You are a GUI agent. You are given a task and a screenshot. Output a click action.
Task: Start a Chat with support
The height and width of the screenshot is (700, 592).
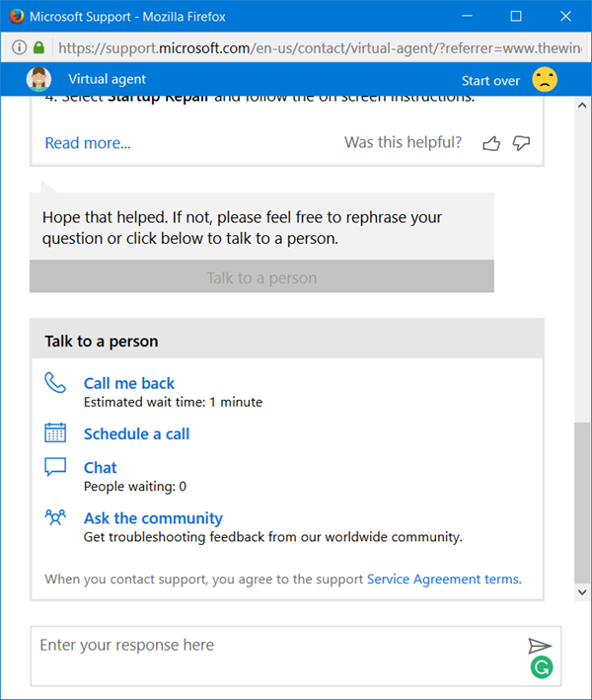click(101, 468)
